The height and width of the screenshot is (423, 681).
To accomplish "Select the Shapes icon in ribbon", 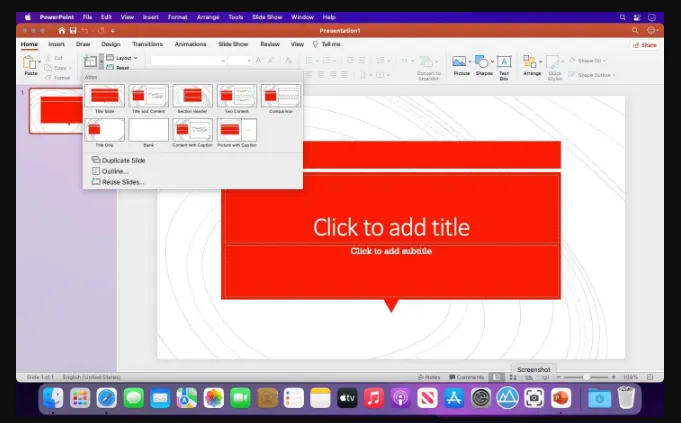I will (481, 61).
